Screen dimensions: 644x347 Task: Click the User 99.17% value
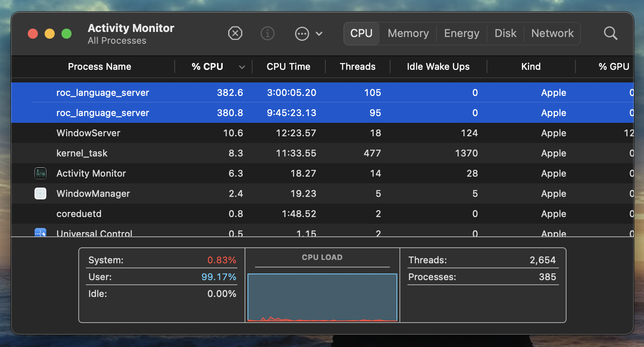(219, 277)
